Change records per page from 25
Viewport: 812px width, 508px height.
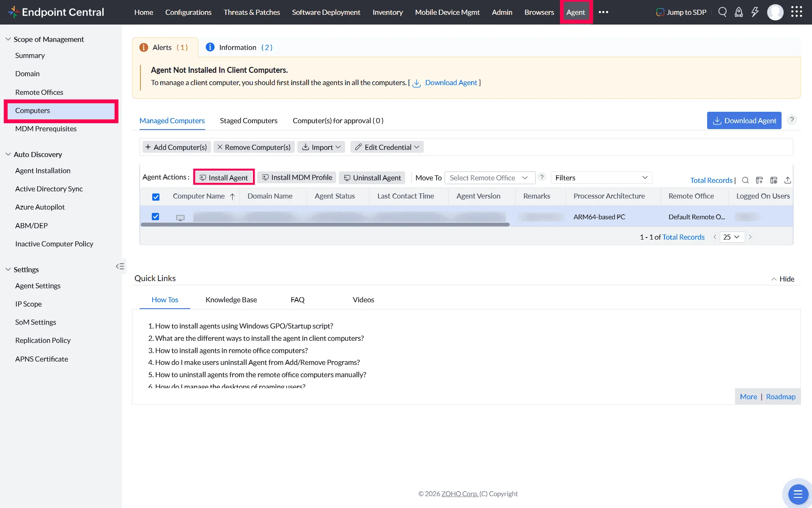(732, 237)
